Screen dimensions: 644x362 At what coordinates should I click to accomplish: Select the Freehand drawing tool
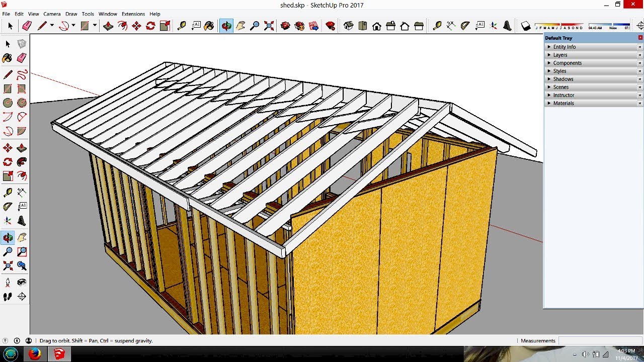click(x=22, y=75)
